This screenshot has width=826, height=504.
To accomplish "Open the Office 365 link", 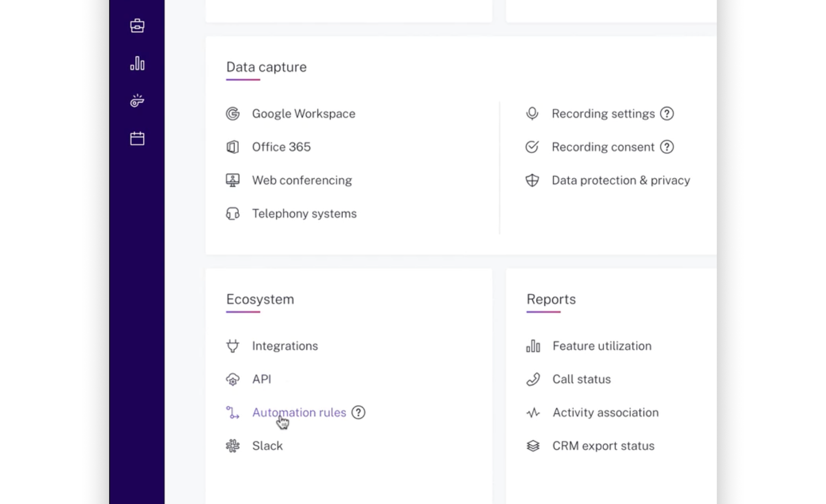I will 281,147.
